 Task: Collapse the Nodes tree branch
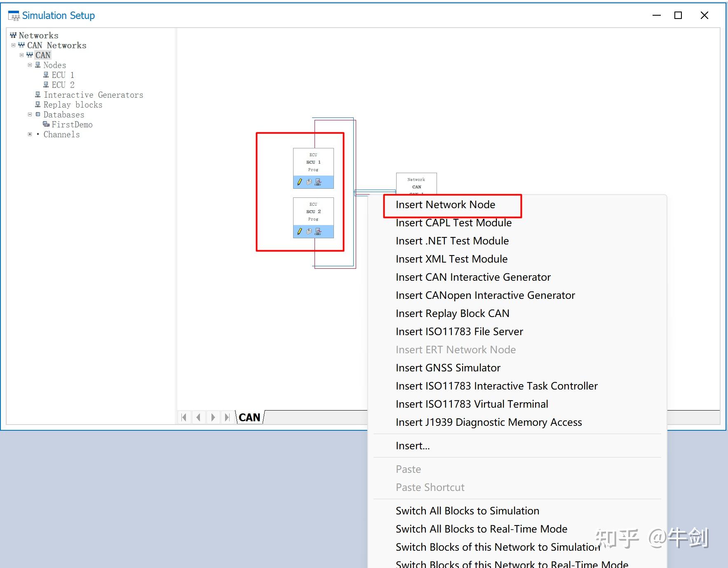30,65
